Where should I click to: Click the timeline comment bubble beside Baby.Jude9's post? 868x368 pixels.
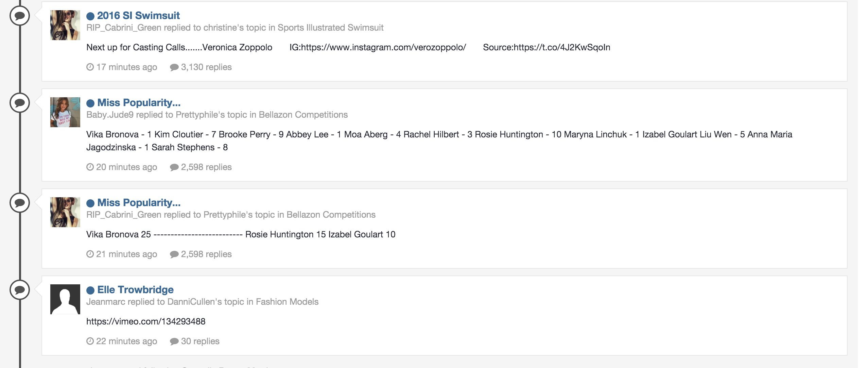pos(20,103)
